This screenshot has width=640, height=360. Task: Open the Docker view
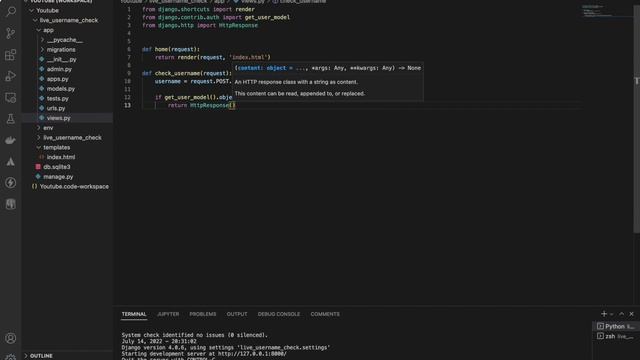11,140
